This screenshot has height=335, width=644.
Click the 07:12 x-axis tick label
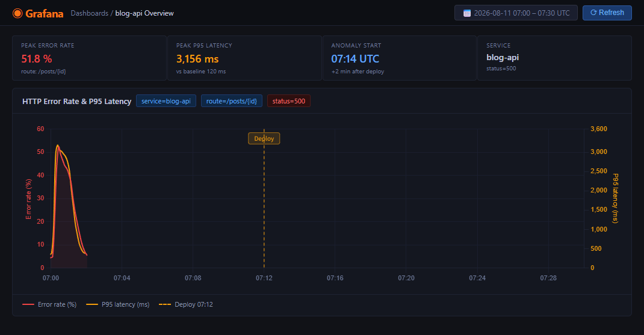click(x=264, y=278)
